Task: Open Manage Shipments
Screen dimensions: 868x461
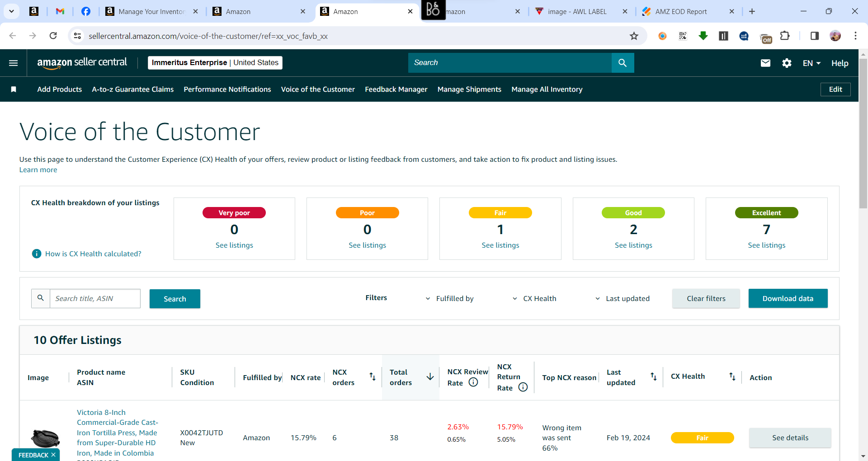Action: (x=469, y=89)
